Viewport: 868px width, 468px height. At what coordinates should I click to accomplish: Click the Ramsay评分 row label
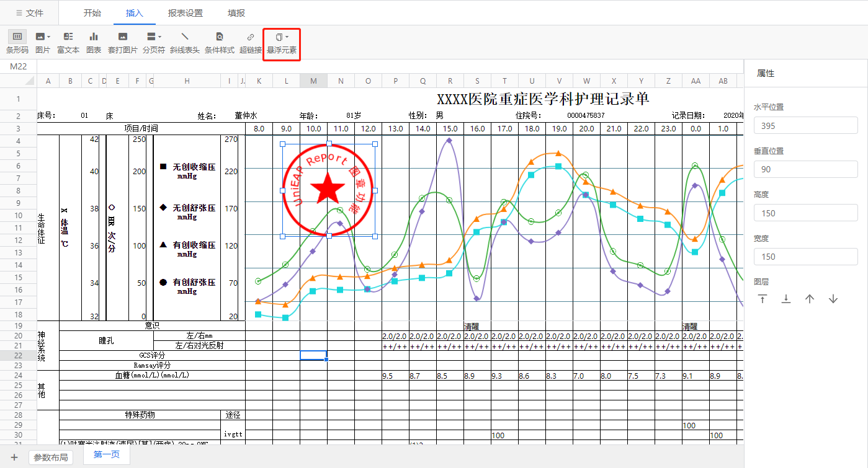tap(152, 365)
